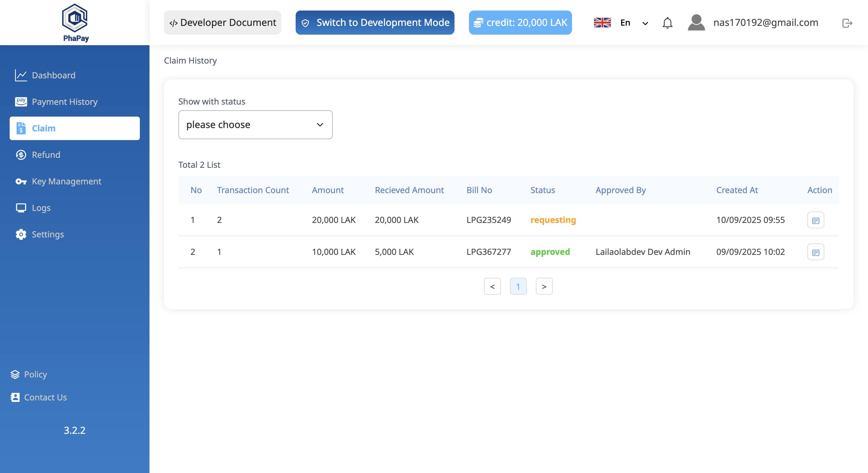Switch to Development Mode
The height and width of the screenshot is (473, 868).
(375, 23)
